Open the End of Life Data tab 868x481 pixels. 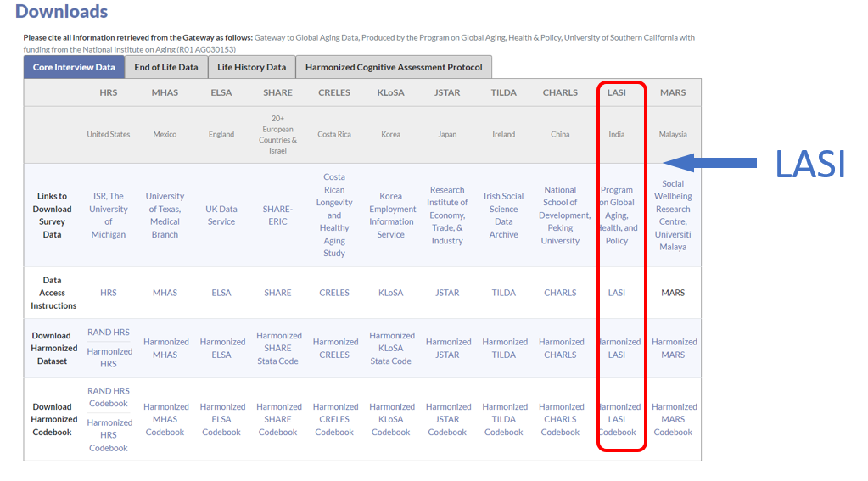(x=166, y=68)
